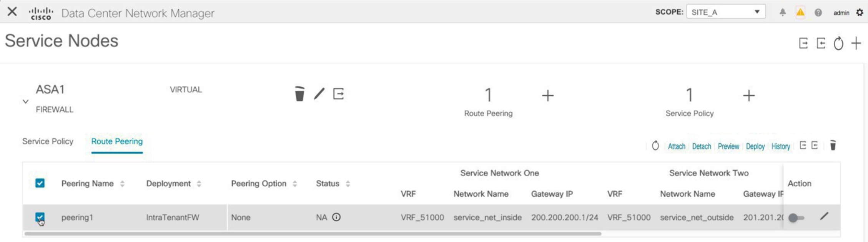Select the Route Peering tab
This screenshot has width=868, height=242.
click(117, 141)
